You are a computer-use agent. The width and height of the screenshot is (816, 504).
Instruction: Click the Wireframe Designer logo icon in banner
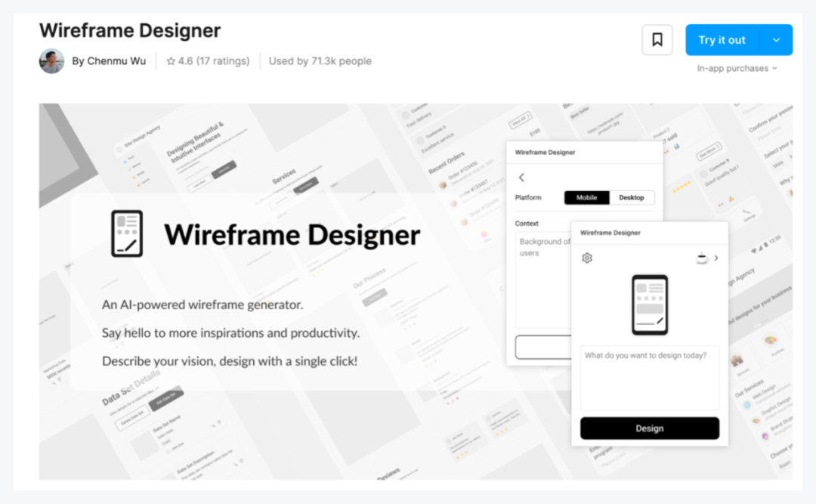pos(127,233)
